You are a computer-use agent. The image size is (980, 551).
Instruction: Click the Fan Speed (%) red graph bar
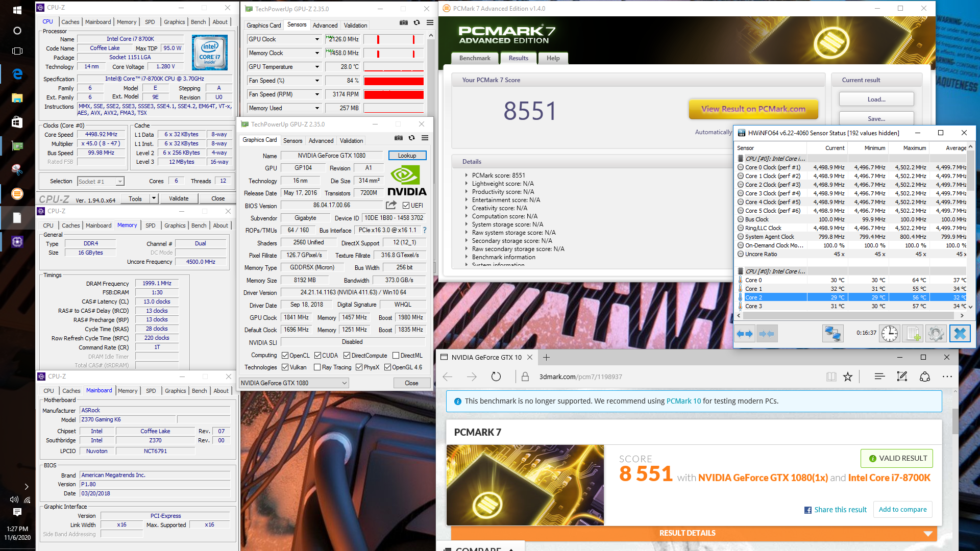pos(394,81)
